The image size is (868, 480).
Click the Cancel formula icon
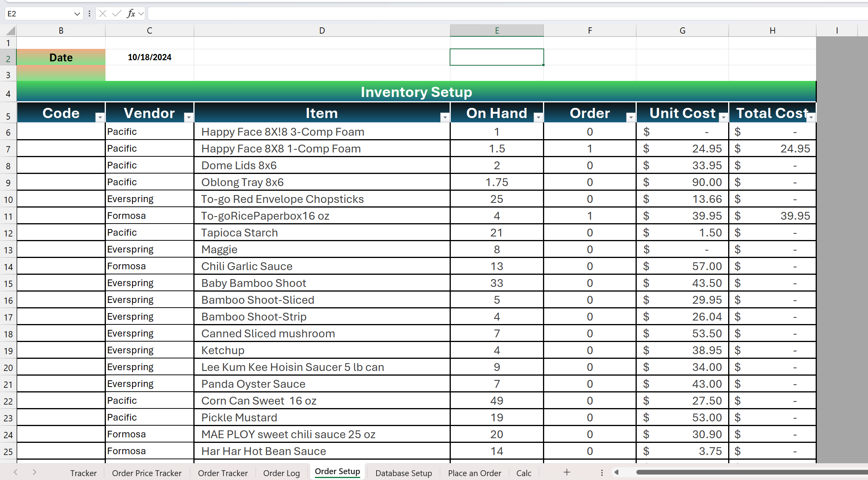point(103,14)
